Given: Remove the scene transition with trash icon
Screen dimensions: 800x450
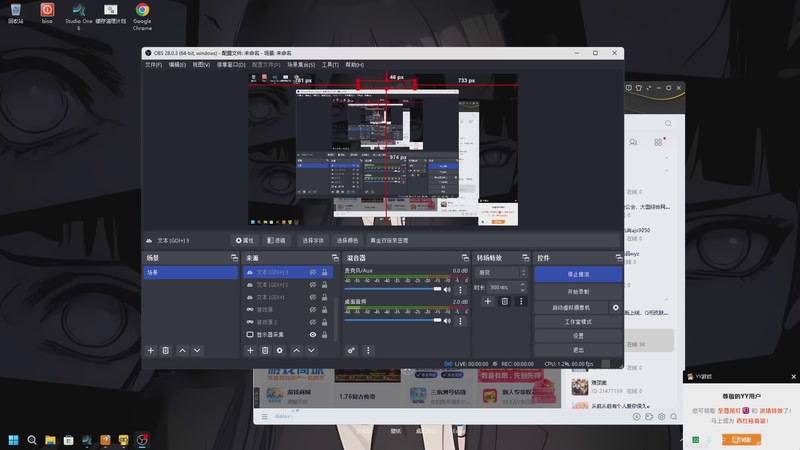Looking at the screenshot, I should click(505, 302).
